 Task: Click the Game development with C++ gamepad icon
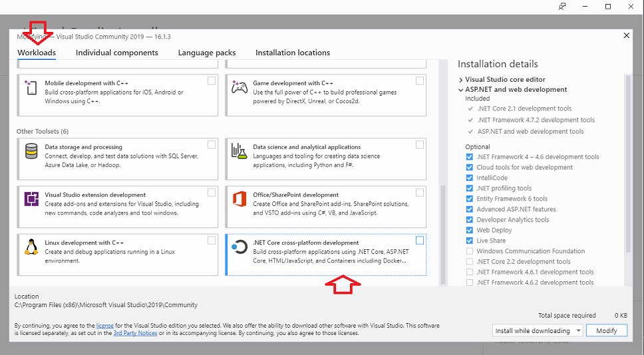click(x=239, y=87)
